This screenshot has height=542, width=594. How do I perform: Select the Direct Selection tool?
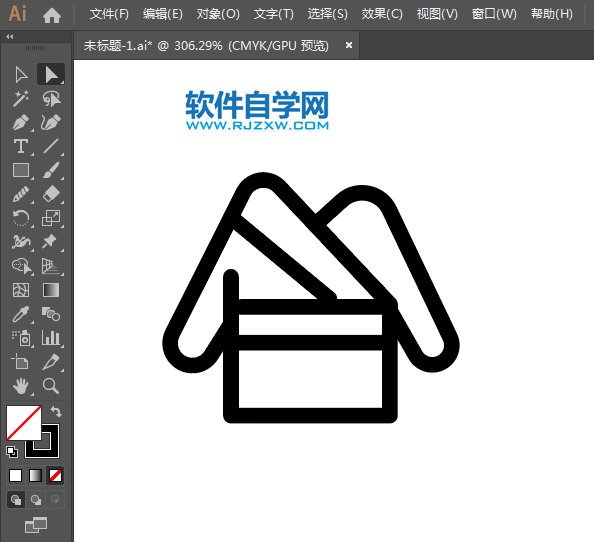51,75
